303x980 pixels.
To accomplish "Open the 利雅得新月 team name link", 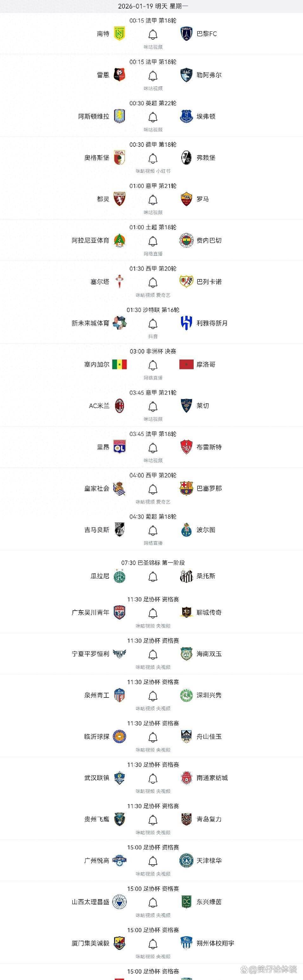I will [x=212, y=323].
